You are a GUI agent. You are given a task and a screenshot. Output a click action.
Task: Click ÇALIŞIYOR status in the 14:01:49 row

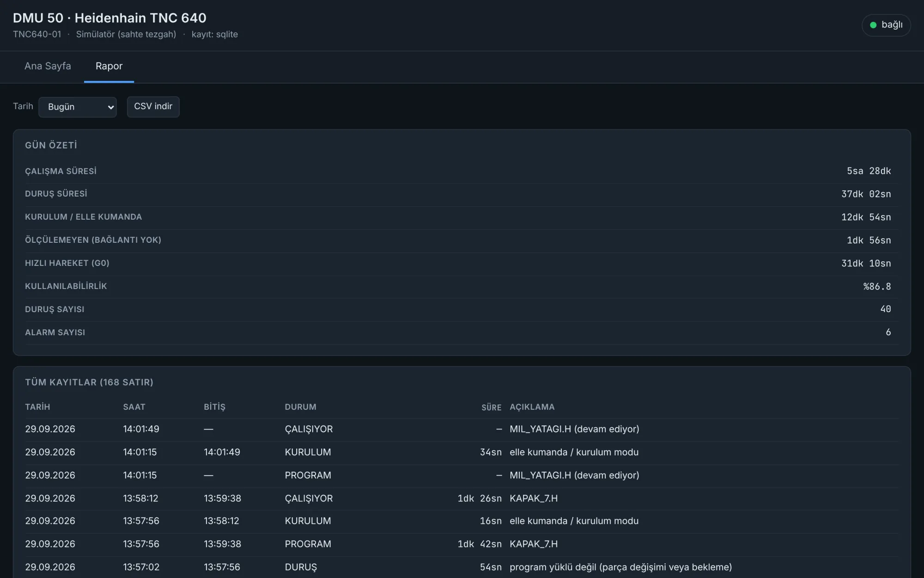coord(309,429)
